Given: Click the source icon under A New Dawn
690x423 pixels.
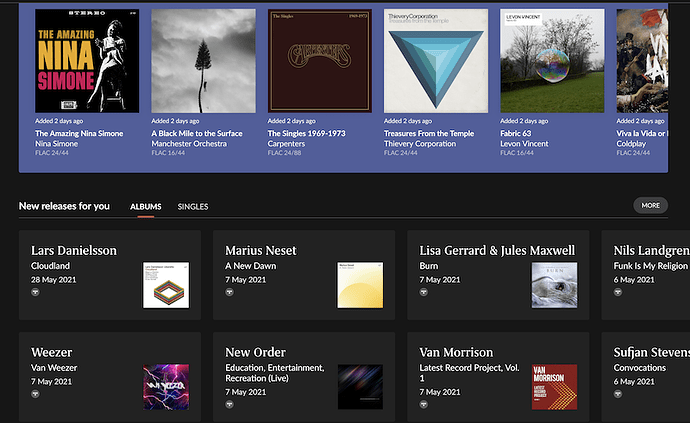Looking at the screenshot, I should [x=229, y=292].
